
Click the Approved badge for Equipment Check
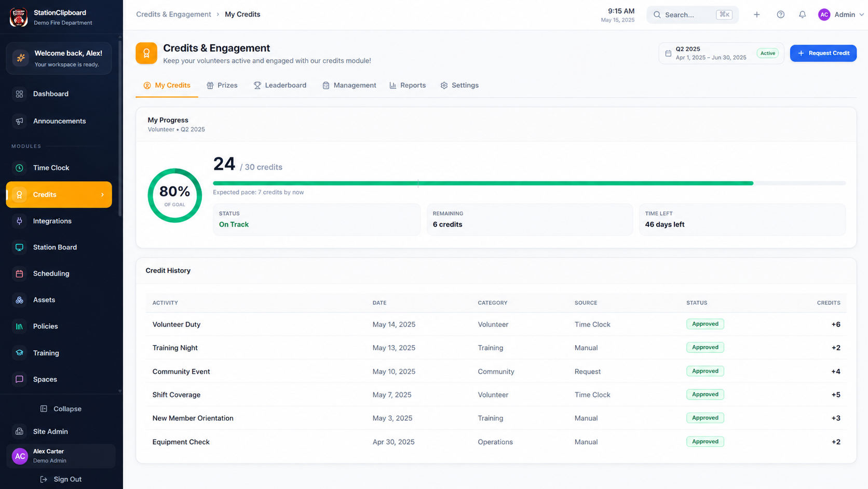click(705, 442)
